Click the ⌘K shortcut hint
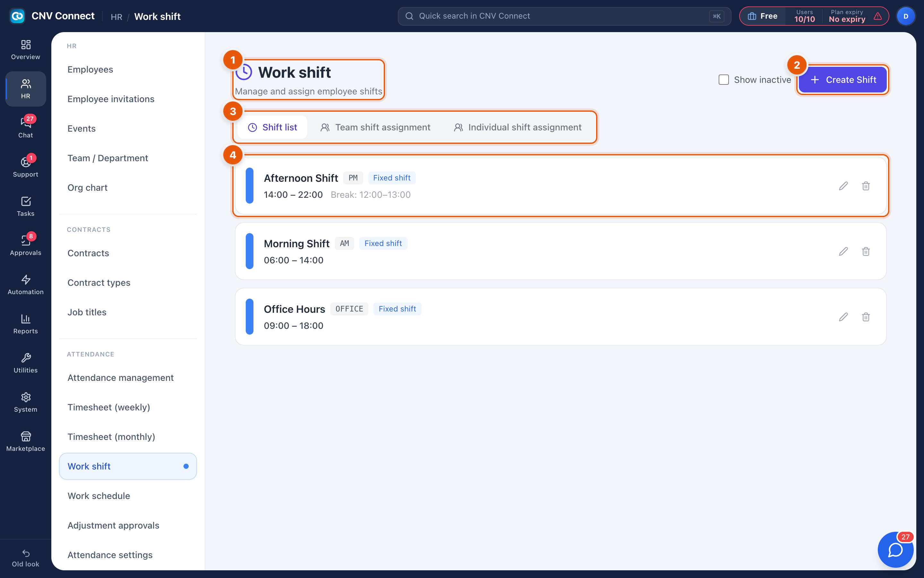Screen dimensions: 924x578 pos(717,16)
